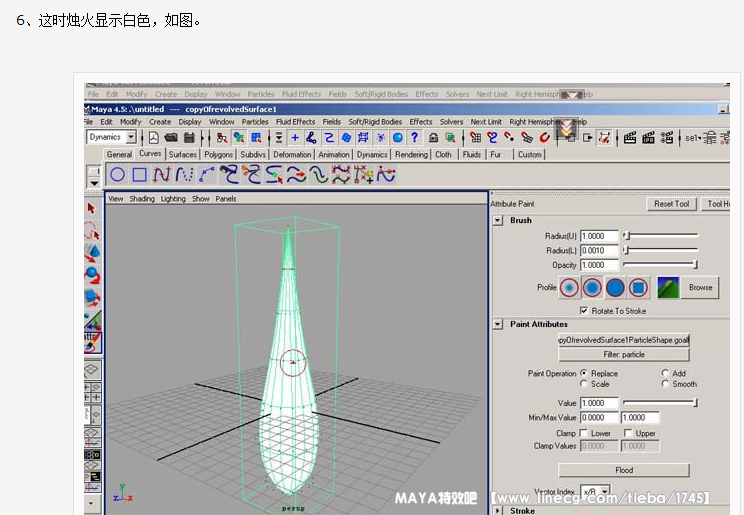Adjust the Opacity slider
This screenshot has width=744, height=515.
[x=660, y=265]
